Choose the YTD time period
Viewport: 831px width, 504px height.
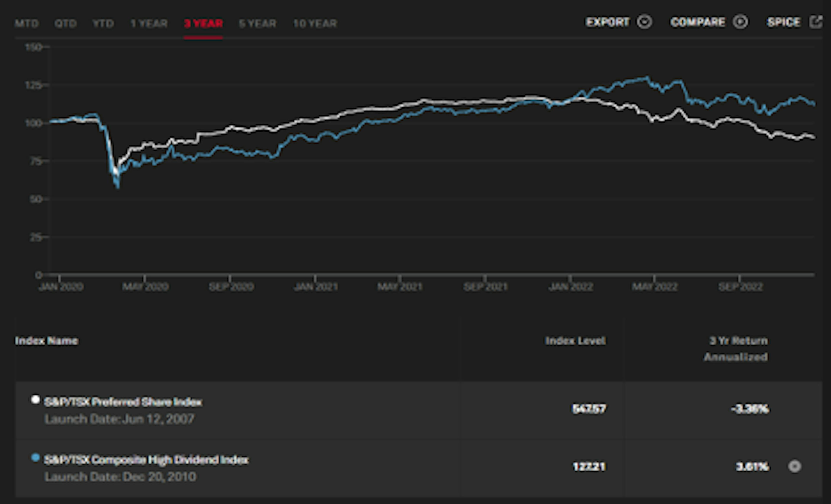103,23
